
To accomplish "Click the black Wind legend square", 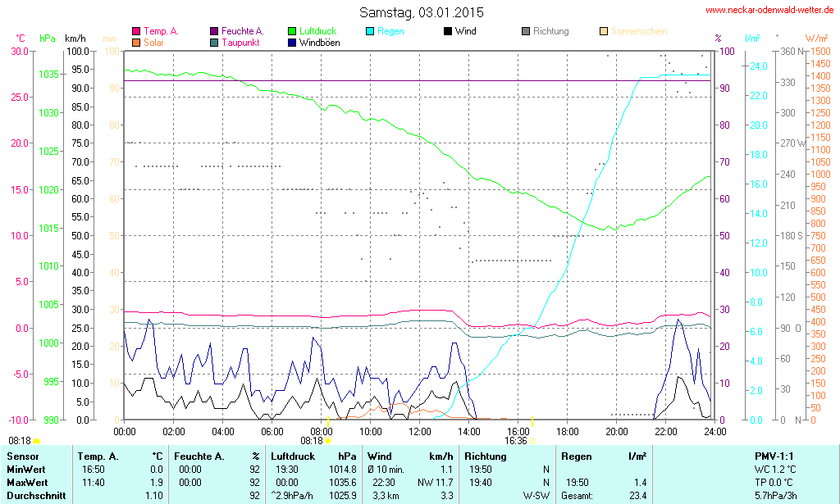I will (x=447, y=31).
